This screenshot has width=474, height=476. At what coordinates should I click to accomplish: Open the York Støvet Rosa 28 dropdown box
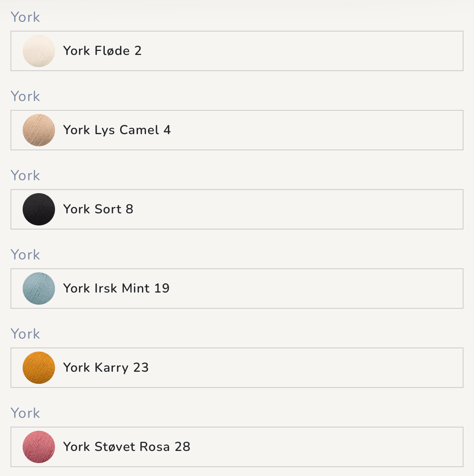coord(237,447)
